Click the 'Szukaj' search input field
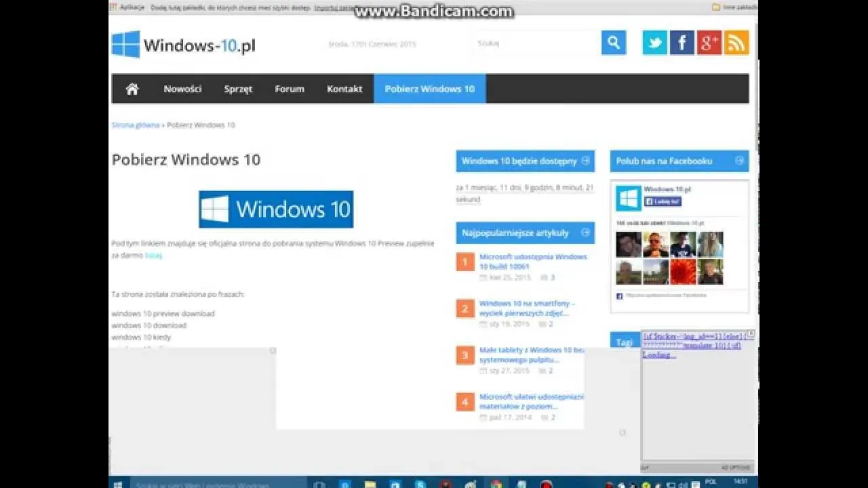The height and width of the screenshot is (488, 868). 536,43
